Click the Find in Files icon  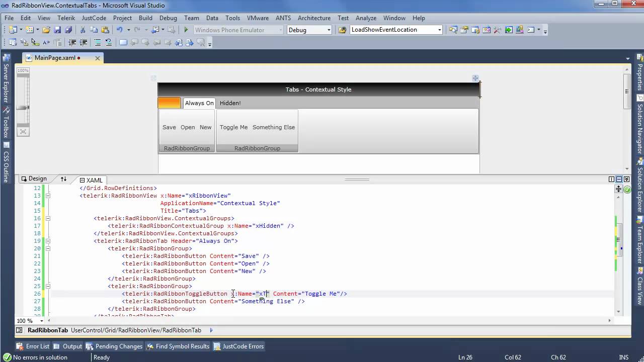[x=343, y=30]
